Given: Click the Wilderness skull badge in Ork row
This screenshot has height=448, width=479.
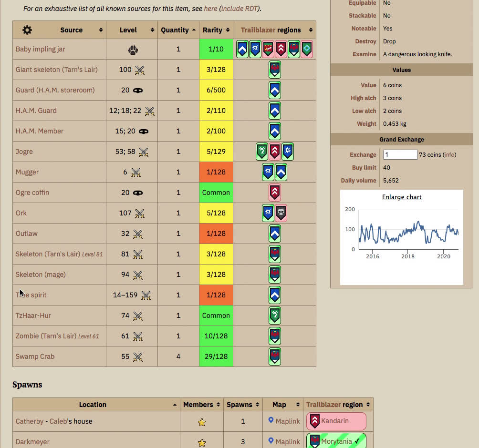Looking at the screenshot, I should click(281, 213).
